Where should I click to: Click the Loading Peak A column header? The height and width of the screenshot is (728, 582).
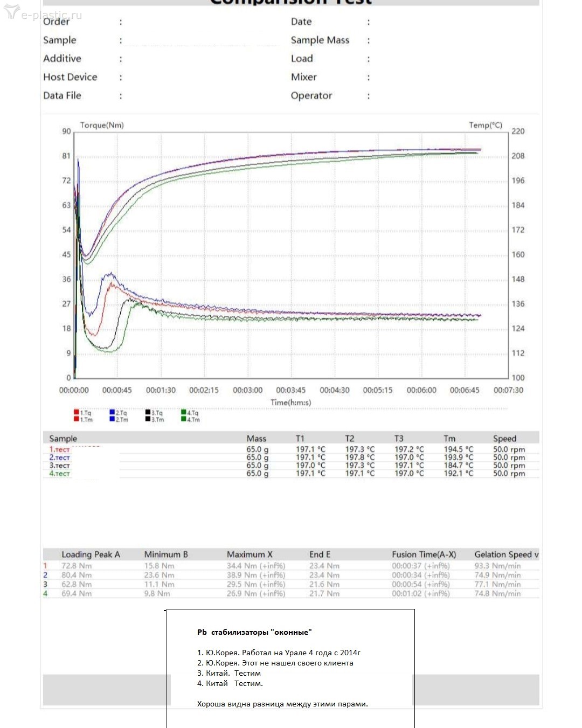click(91, 554)
